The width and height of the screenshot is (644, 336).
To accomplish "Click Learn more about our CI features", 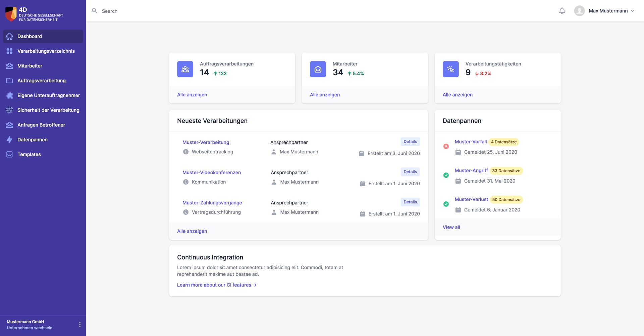I will pyautogui.click(x=217, y=285).
